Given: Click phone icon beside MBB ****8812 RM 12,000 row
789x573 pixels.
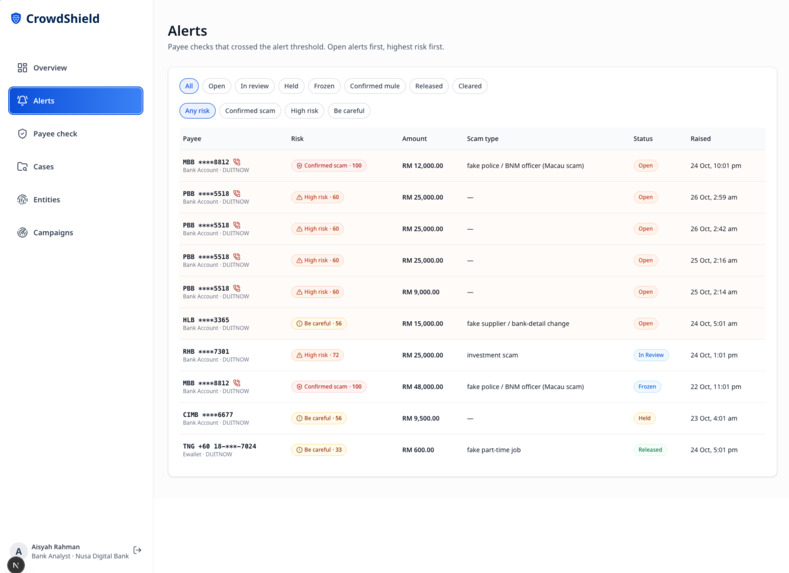Looking at the screenshot, I should click(236, 162).
